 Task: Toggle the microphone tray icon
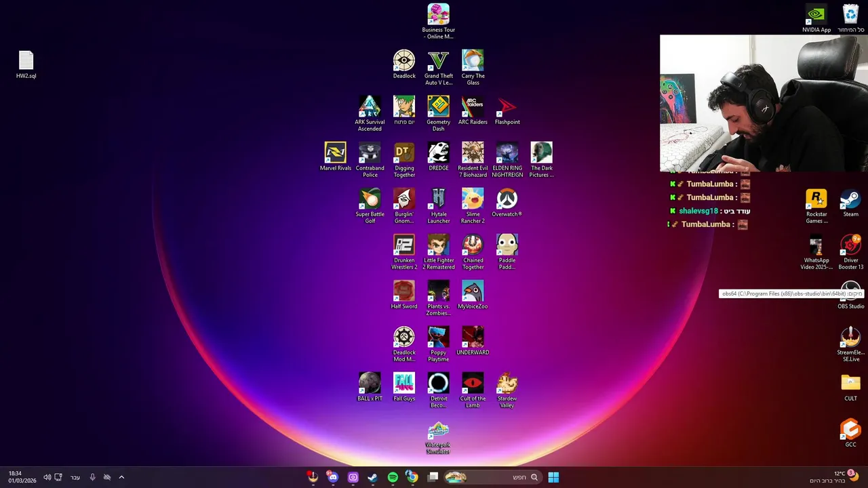click(x=92, y=477)
